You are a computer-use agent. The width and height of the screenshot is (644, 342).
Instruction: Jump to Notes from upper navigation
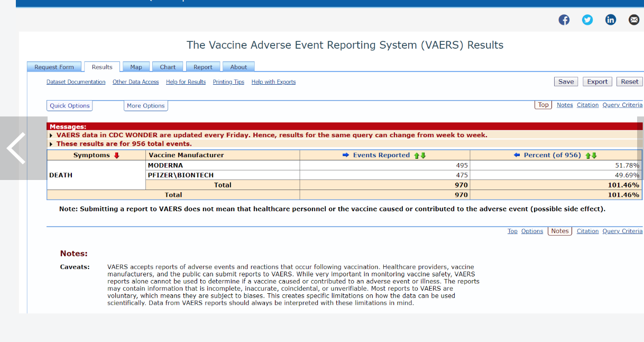565,105
